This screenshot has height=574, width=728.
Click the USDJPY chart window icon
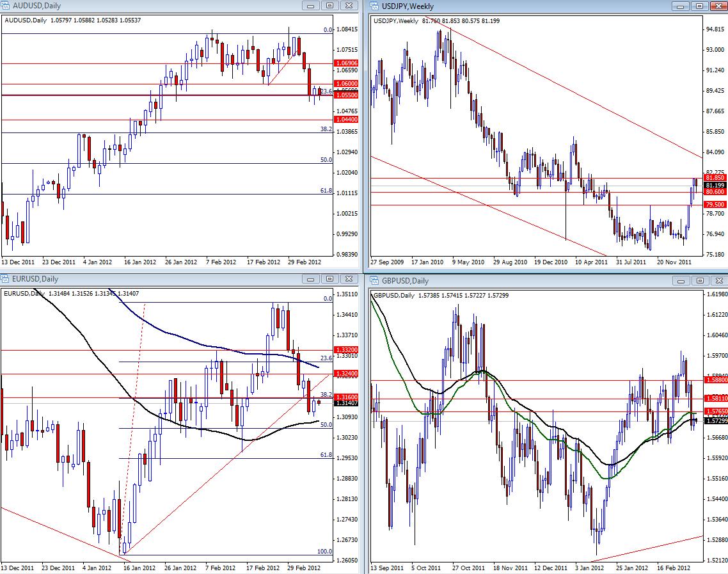pyautogui.click(x=375, y=6)
